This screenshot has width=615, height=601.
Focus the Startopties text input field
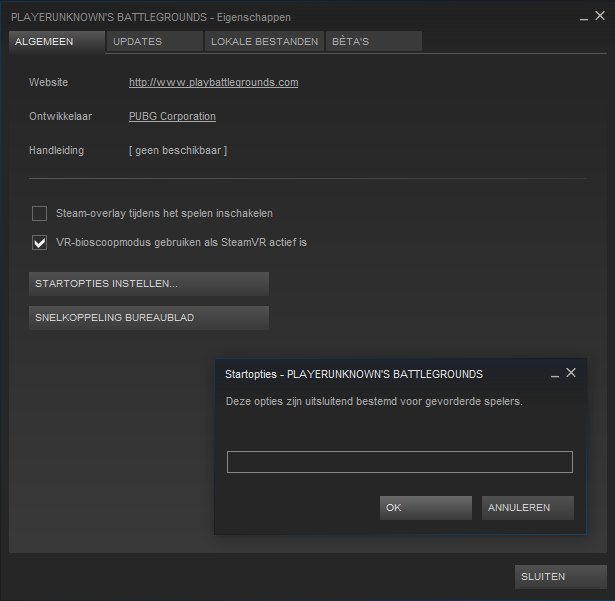coord(400,462)
